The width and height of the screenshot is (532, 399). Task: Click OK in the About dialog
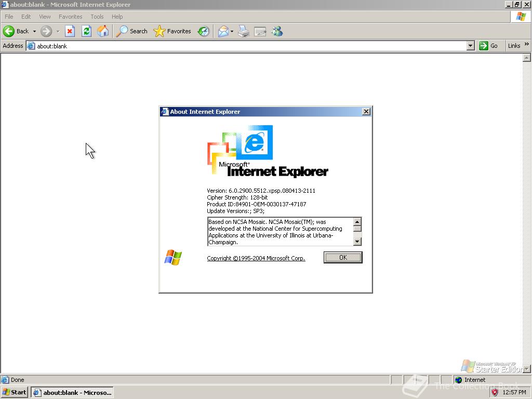point(343,258)
